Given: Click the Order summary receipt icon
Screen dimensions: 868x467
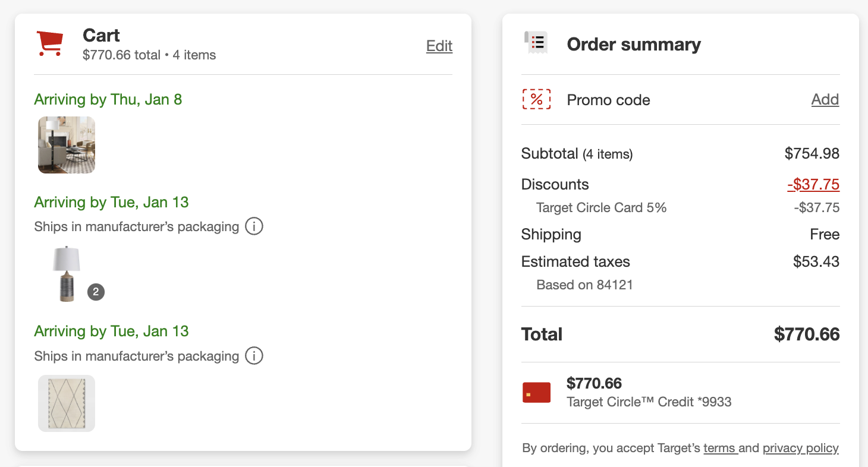Looking at the screenshot, I should click(x=536, y=43).
